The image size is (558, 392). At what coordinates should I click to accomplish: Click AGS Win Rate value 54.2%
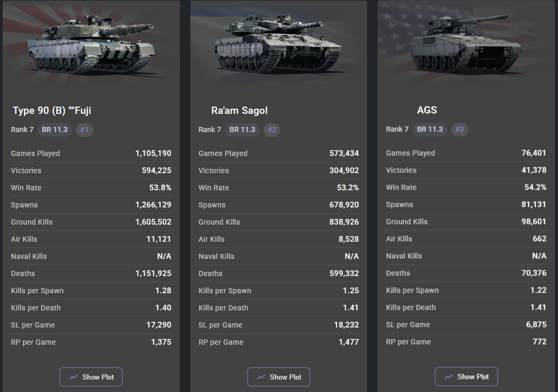535,187
